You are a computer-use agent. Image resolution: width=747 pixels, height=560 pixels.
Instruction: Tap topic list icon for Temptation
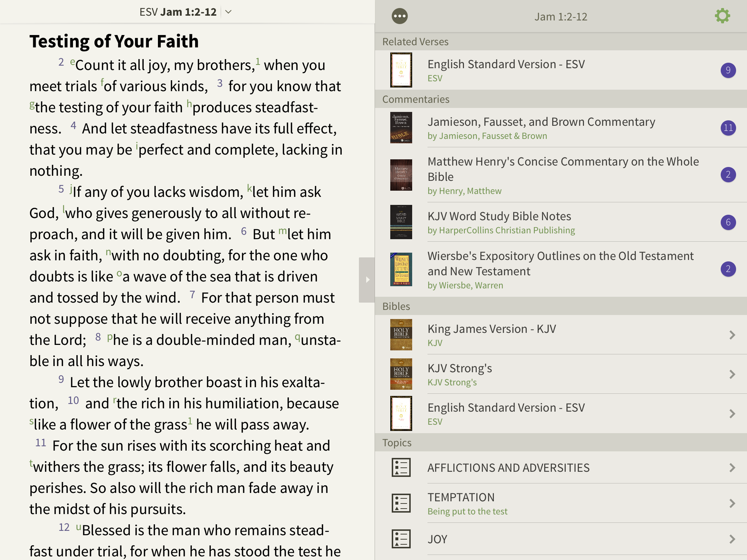pyautogui.click(x=401, y=503)
